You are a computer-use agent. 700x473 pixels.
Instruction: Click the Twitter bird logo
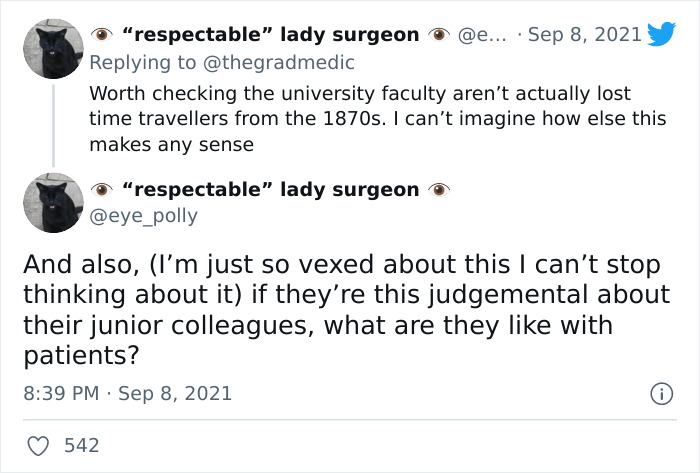[x=662, y=35]
